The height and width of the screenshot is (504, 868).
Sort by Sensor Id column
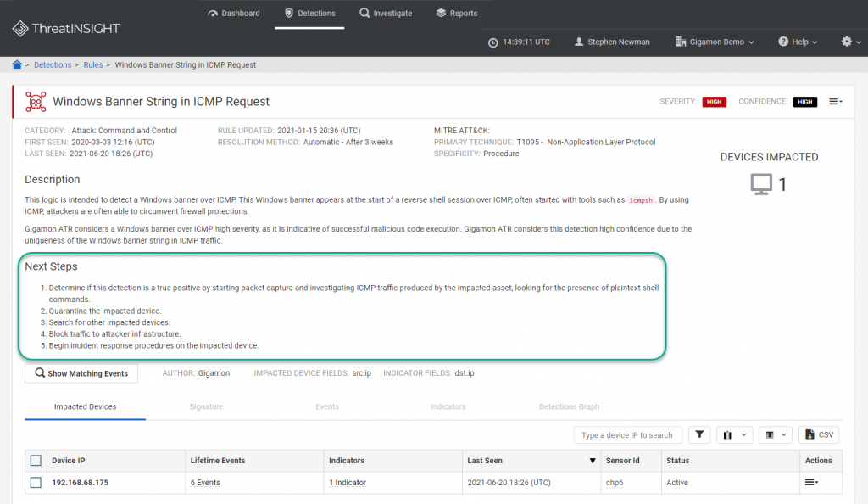pyautogui.click(x=623, y=461)
